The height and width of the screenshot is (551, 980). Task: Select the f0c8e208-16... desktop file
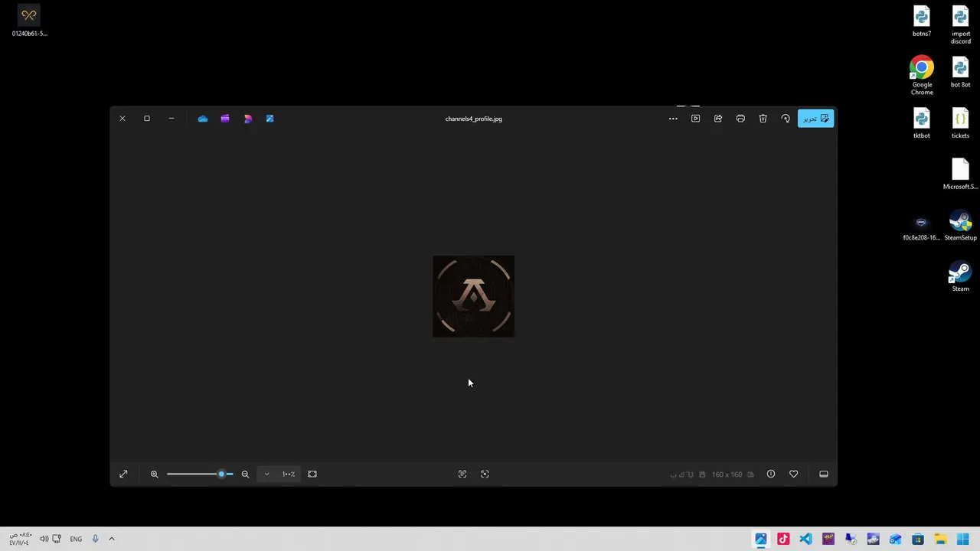point(921,227)
